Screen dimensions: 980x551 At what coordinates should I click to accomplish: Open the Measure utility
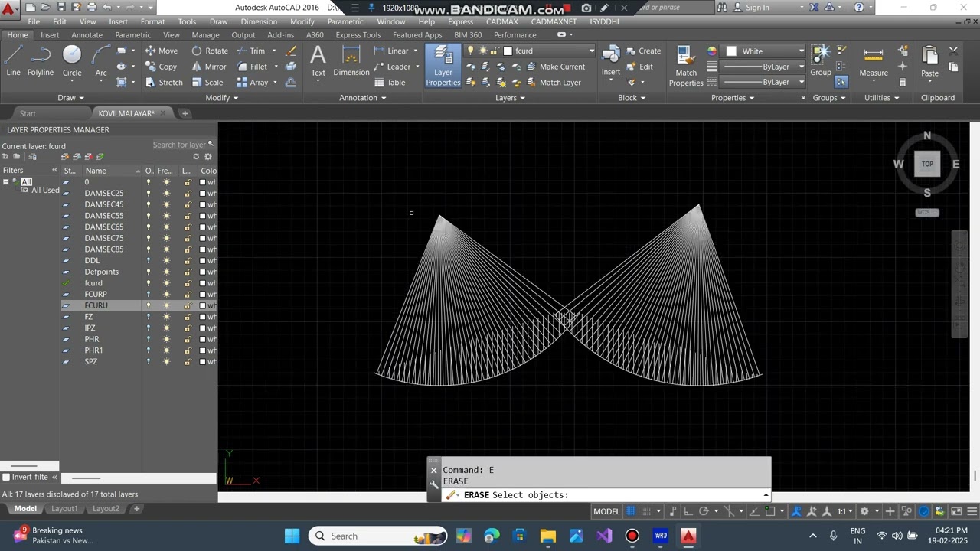click(x=874, y=61)
